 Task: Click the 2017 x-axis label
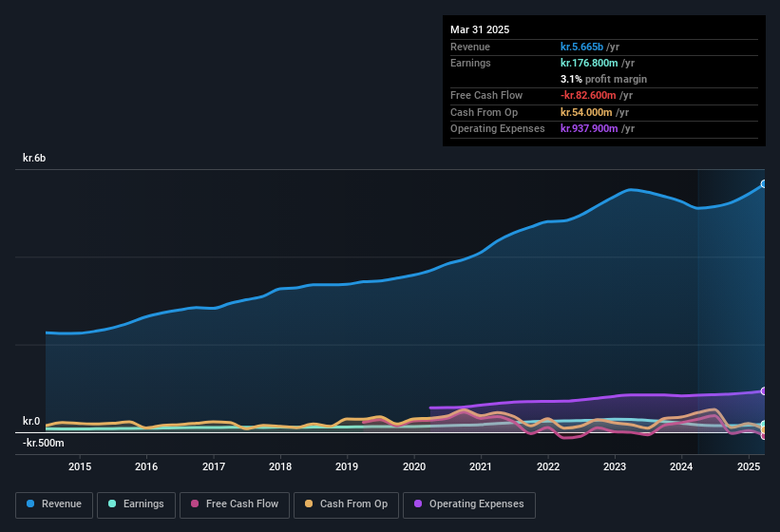pyautogui.click(x=214, y=466)
